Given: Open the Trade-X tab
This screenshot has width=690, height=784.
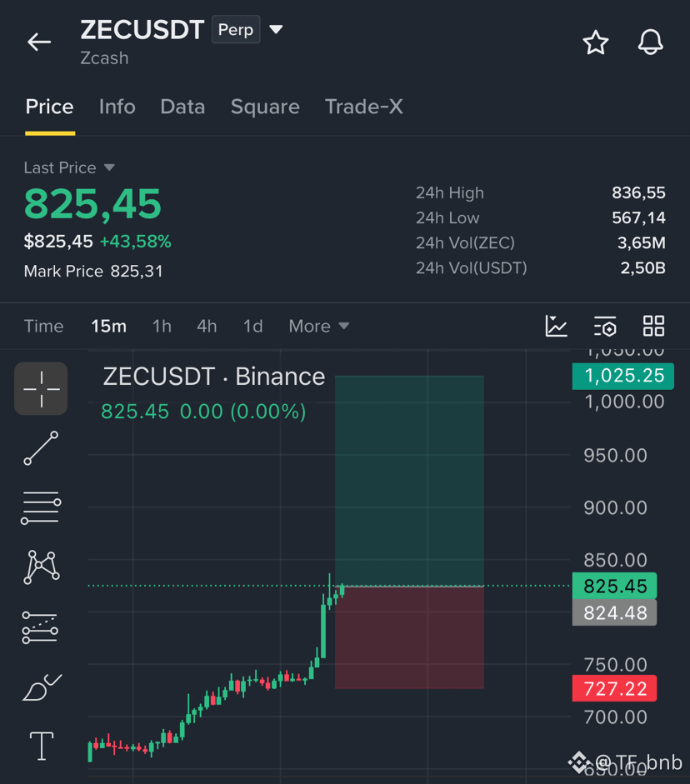Looking at the screenshot, I should pyautogui.click(x=364, y=107).
